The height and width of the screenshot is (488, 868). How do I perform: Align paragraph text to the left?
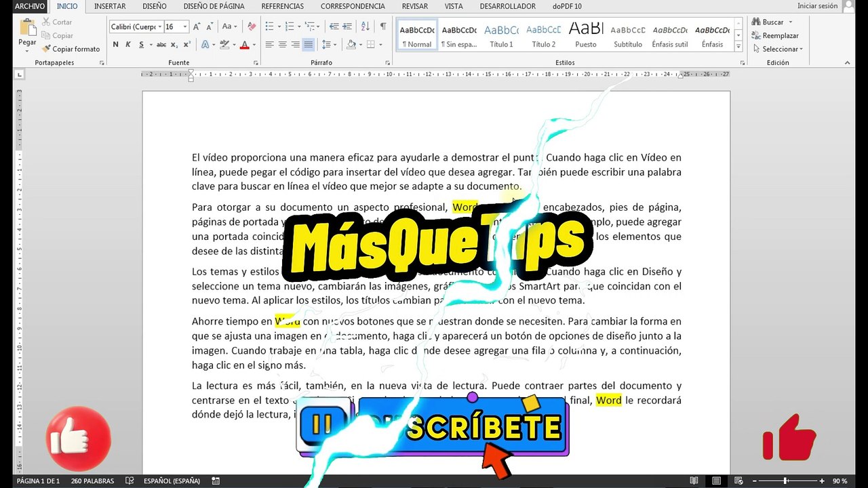(x=269, y=45)
